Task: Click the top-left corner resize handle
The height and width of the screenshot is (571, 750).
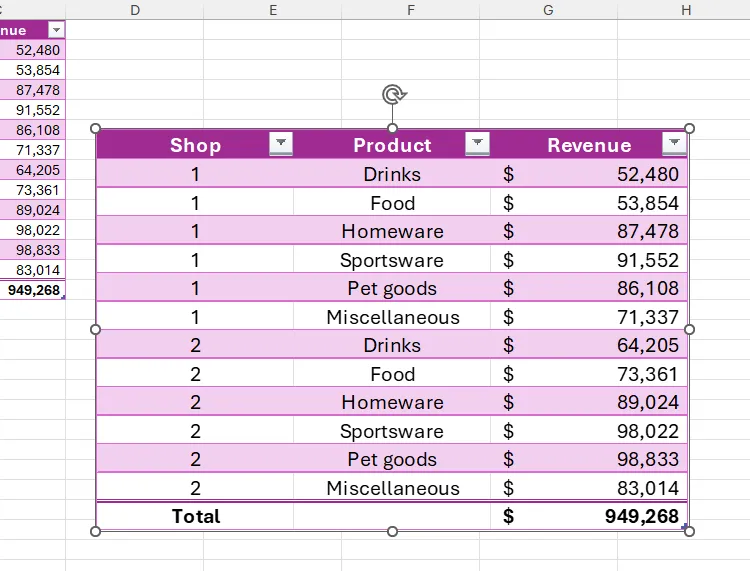Action: (96, 129)
